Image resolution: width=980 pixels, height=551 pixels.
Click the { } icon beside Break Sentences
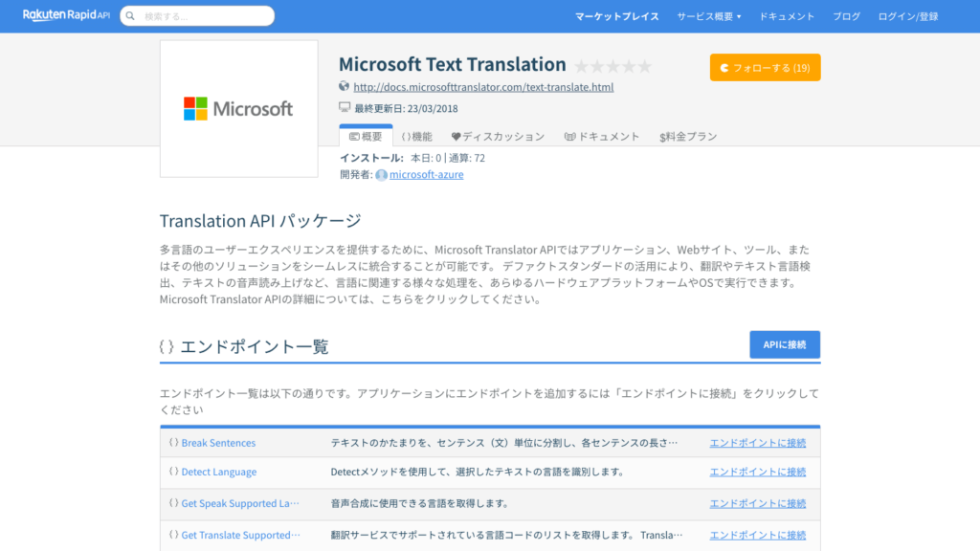[x=172, y=442]
